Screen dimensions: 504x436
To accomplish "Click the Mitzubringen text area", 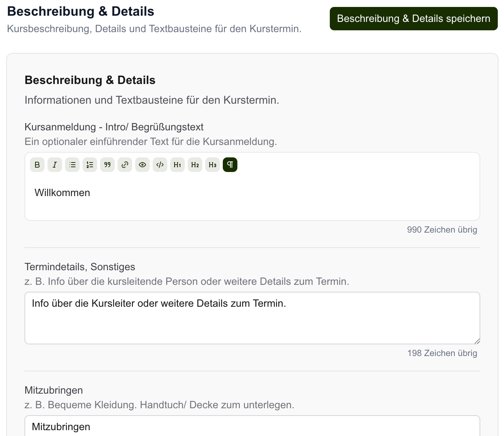I will coord(252,427).
